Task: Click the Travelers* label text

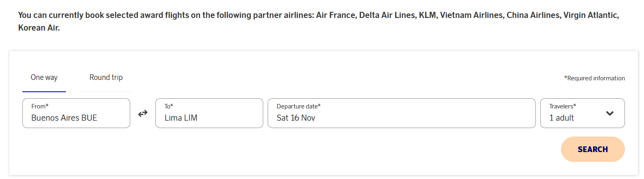Action: [563, 106]
